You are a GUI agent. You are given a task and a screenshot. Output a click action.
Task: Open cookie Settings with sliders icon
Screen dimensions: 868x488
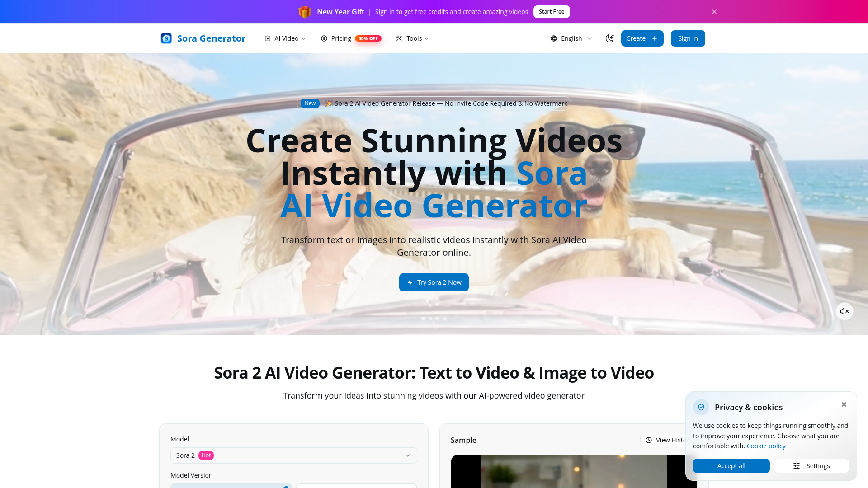pos(811,466)
